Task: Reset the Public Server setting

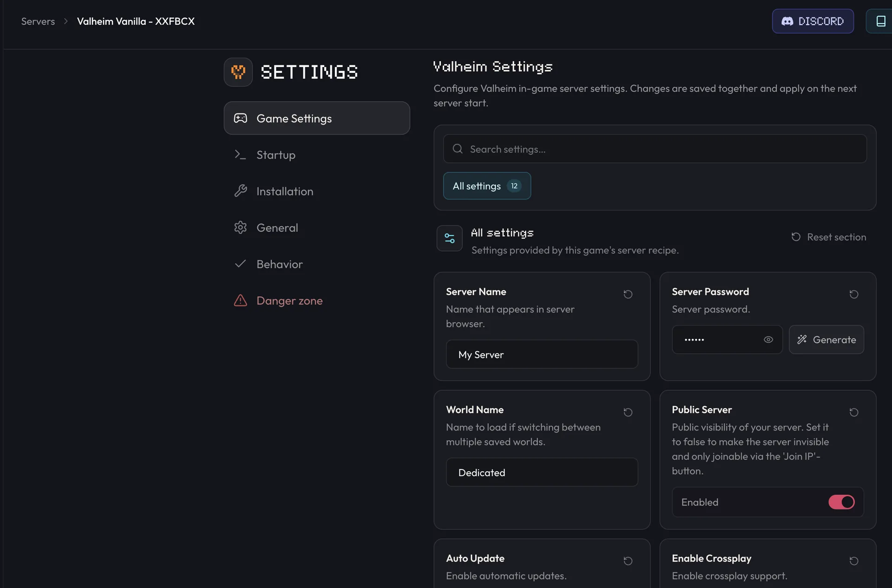Action: click(853, 412)
